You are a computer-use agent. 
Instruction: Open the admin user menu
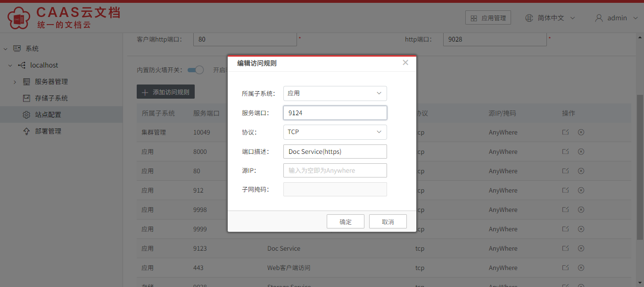pos(617,18)
